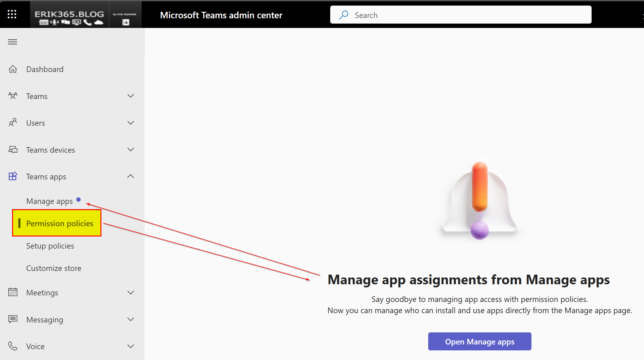Go to Customize store page
This screenshot has width=644, height=360.
(x=54, y=268)
